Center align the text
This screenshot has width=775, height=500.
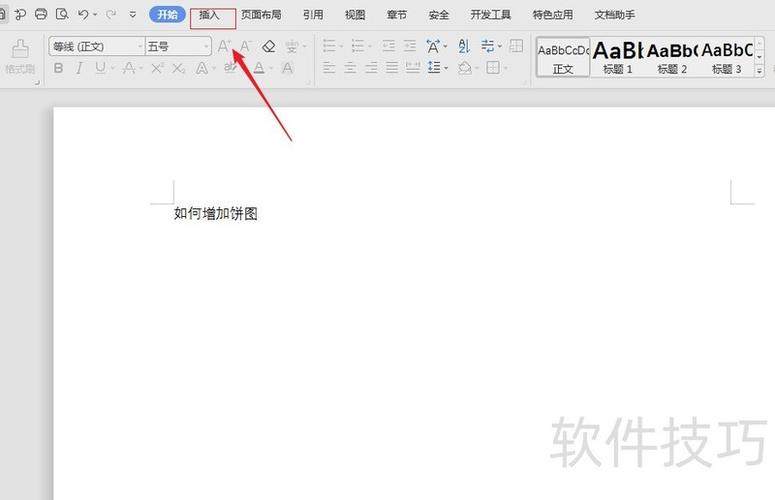tap(350, 68)
